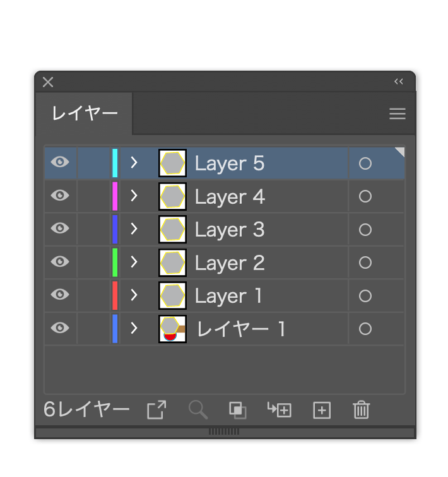448x477 pixels.
Task: Open the Layers panel hamburger menu
Action: point(398,114)
